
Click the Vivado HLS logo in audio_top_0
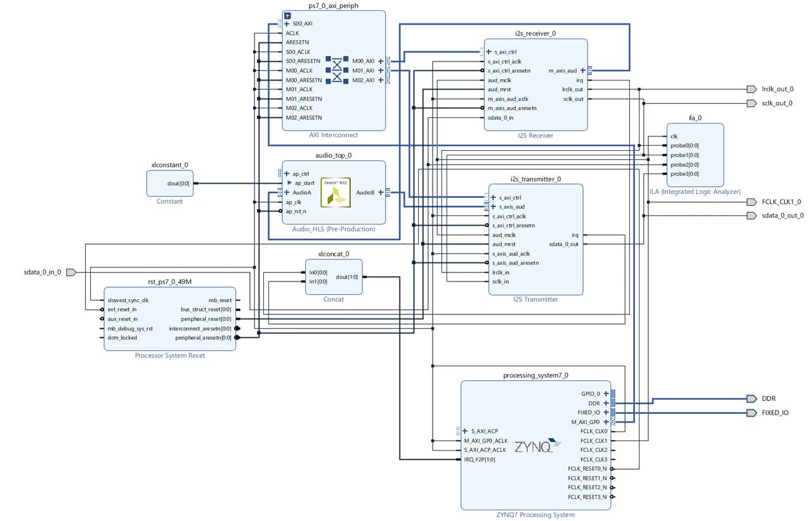pos(336,192)
